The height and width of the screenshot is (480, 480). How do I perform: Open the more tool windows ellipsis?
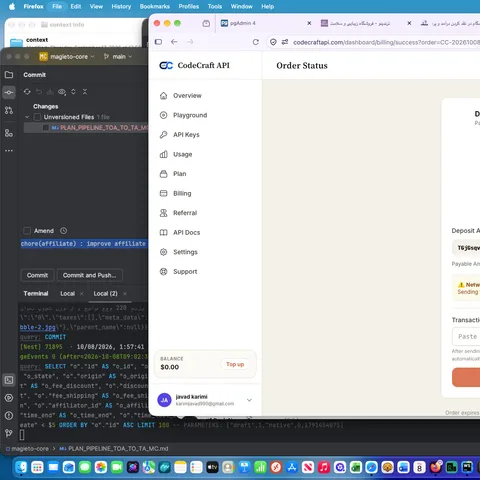[x=9, y=151]
